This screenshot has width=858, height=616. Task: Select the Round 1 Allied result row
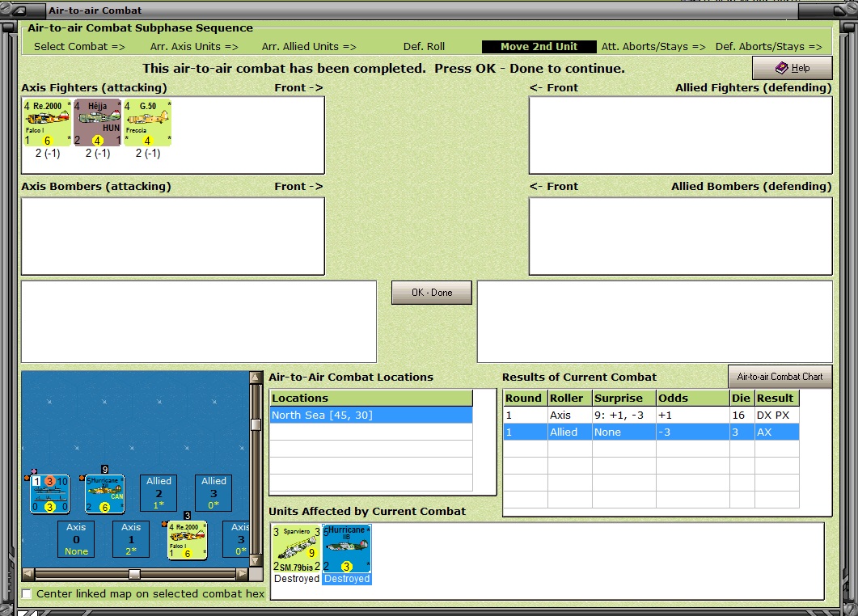[x=651, y=432]
